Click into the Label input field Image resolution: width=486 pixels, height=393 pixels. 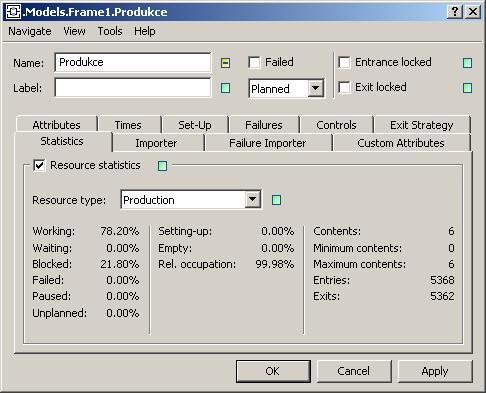click(x=133, y=88)
